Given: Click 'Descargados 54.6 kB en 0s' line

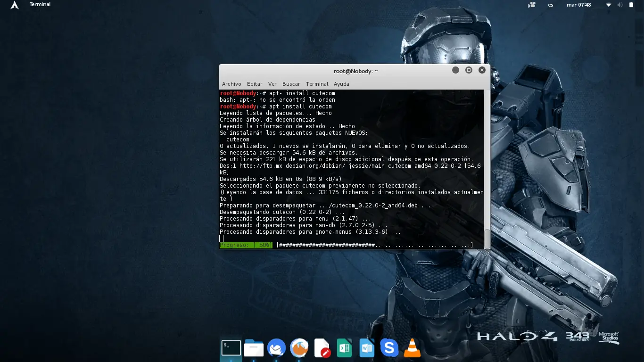Looking at the screenshot, I should point(281,179).
